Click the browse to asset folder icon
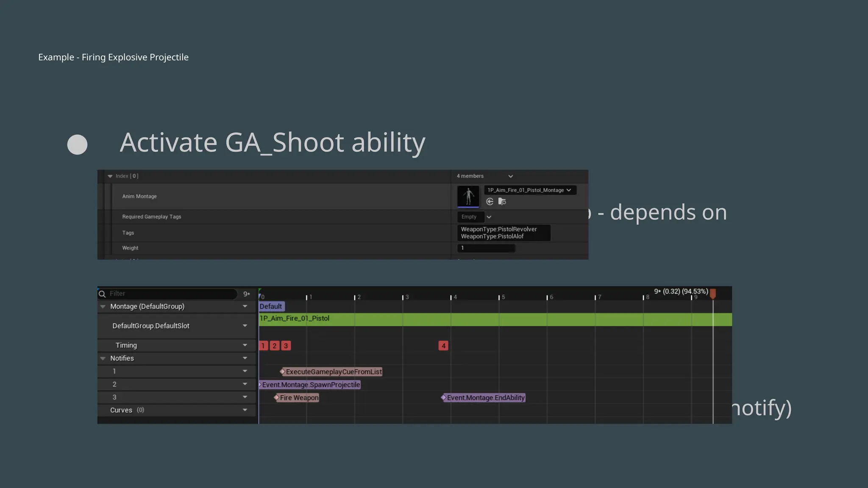 click(x=502, y=202)
